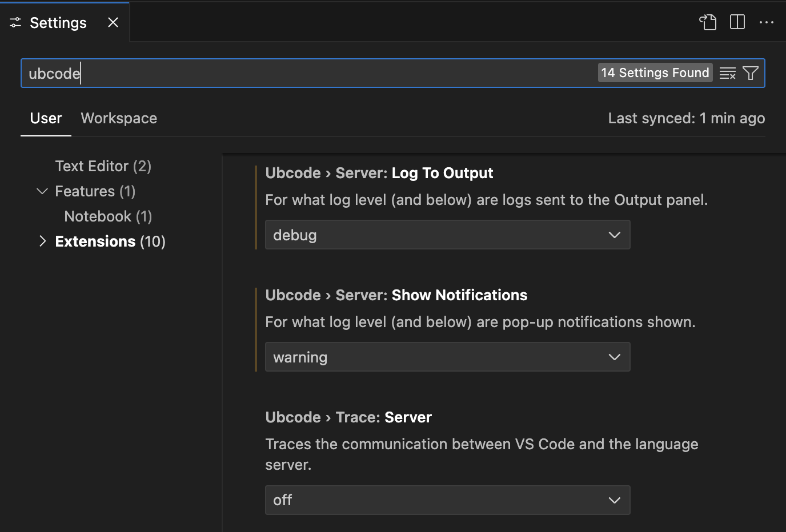Collapse the Features tree section chevron
Image resolution: width=786 pixels, height=532 pixels.
[x=42, y=191]
